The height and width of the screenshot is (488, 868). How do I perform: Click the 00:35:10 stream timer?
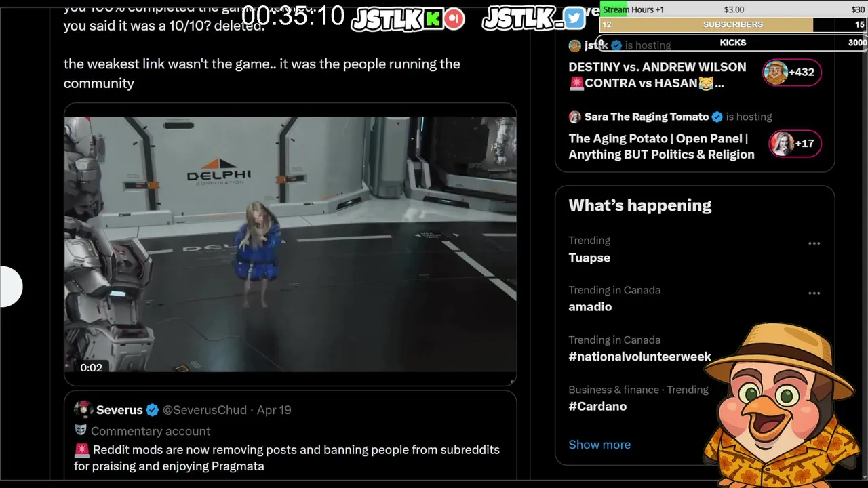click(293, 16)
